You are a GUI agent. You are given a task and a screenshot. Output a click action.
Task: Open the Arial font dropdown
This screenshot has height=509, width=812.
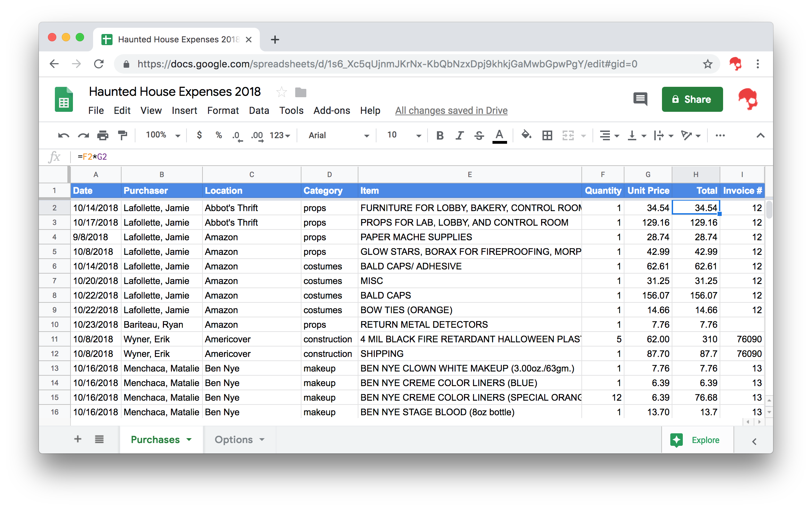click(338, 135)
